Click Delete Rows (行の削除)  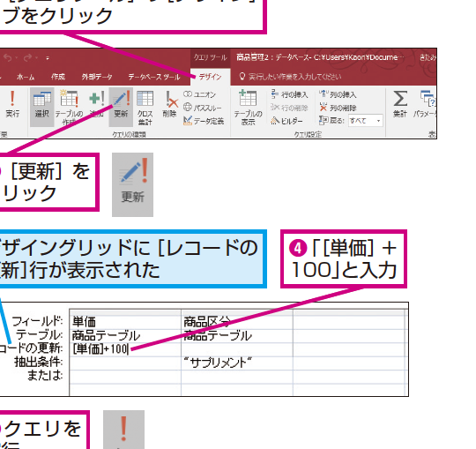(289, 108)
